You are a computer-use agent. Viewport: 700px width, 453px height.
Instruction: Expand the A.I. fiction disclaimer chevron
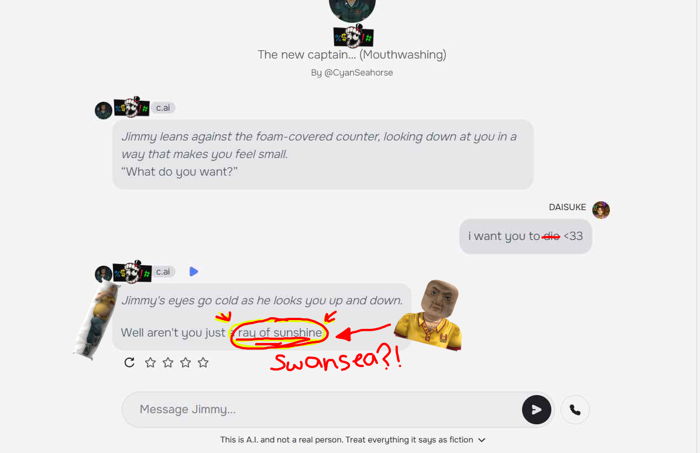coord(482,440)
